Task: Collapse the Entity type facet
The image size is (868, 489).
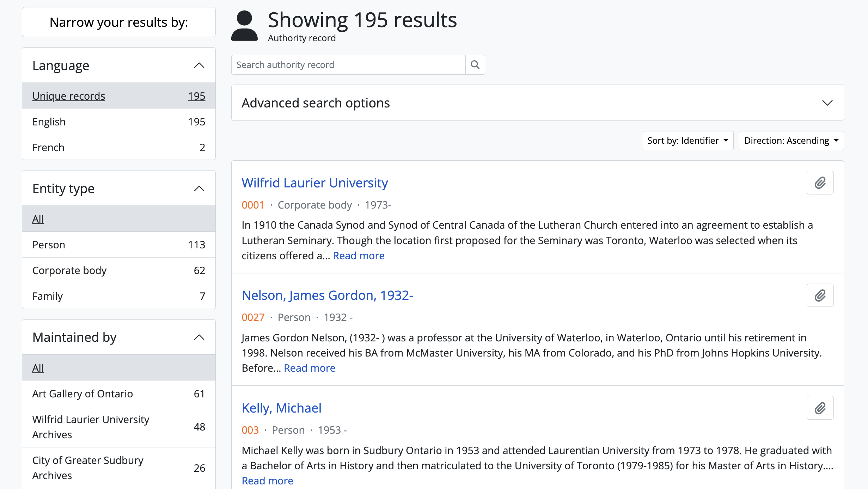Action: (x=199, y=188)
